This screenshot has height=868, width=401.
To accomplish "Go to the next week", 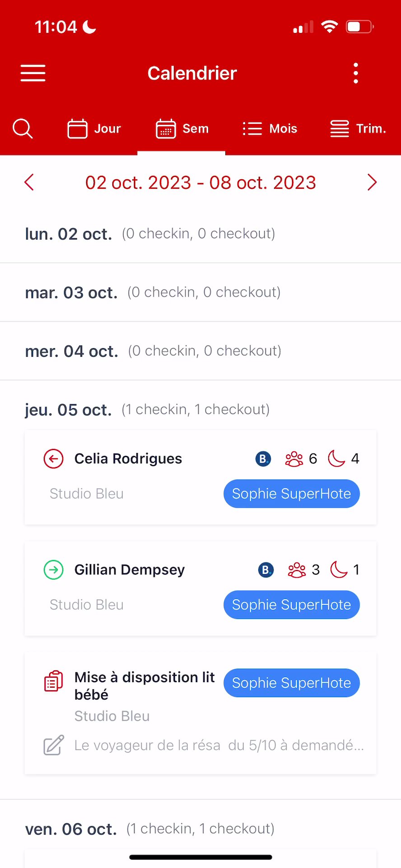I will click(x=372, y=183).
